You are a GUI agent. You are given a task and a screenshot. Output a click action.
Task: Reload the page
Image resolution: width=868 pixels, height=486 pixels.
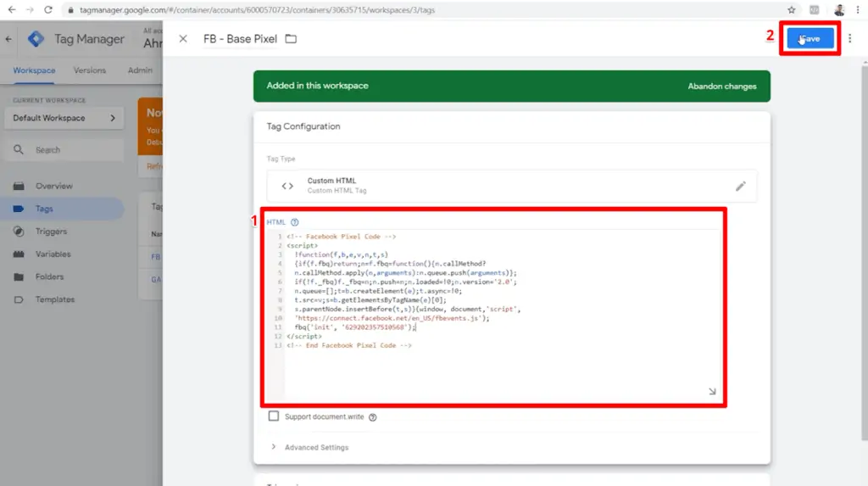48,10
